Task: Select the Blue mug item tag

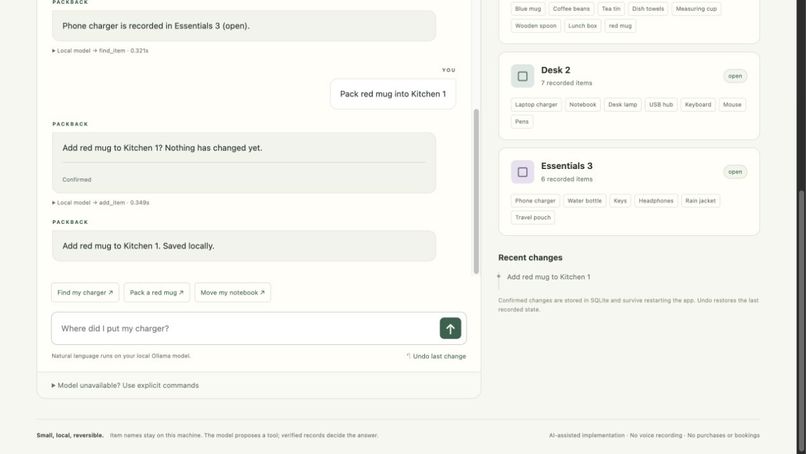Action: coord(528,9)
